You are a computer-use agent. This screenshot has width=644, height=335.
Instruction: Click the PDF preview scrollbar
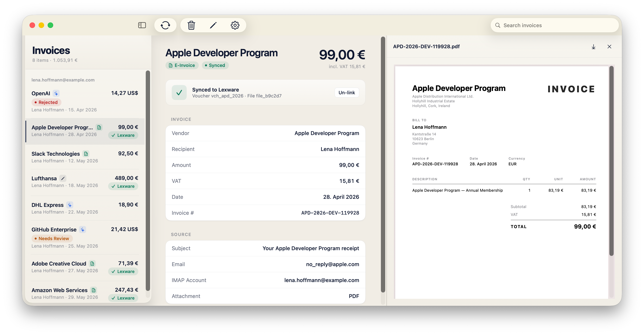tap(611, 161)
